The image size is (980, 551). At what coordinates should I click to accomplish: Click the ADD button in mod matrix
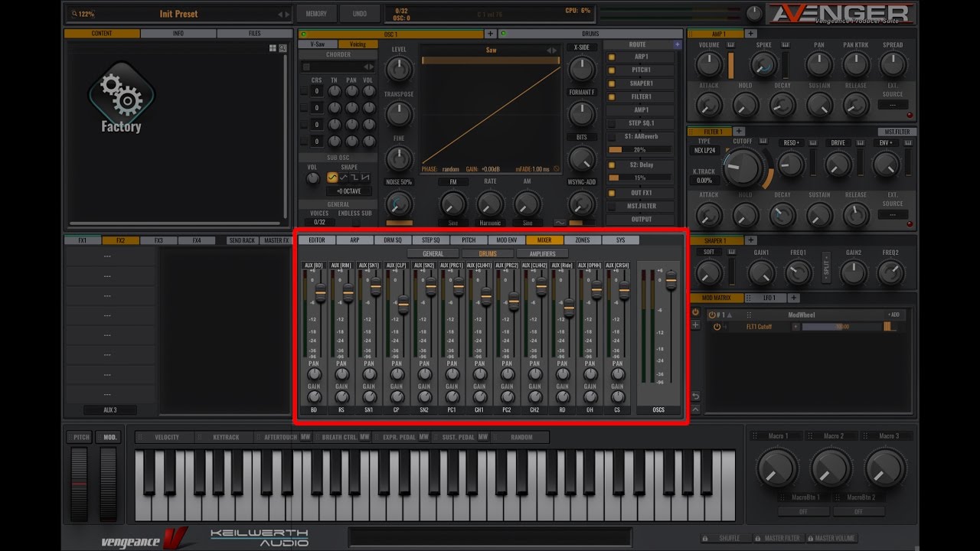[893, 315]
